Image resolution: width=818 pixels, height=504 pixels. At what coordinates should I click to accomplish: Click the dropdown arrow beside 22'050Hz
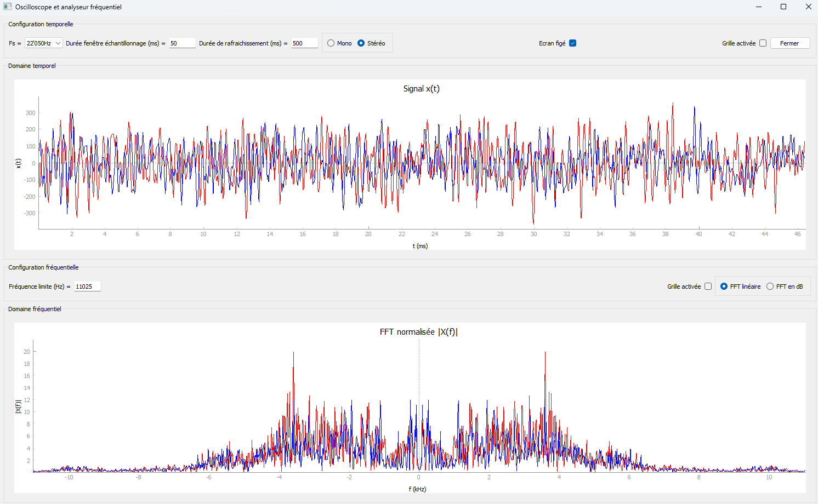pyautogui.click(x=58, y=43)
